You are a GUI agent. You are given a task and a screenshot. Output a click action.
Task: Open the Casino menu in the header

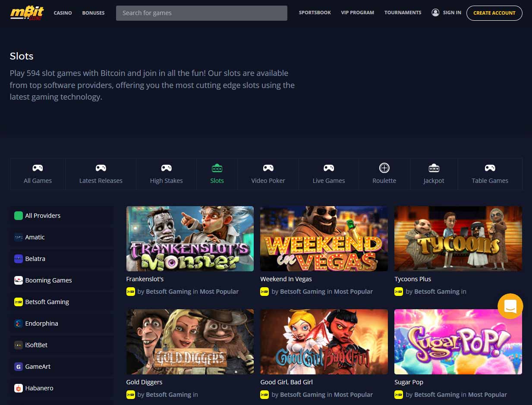tap(63, 13)
